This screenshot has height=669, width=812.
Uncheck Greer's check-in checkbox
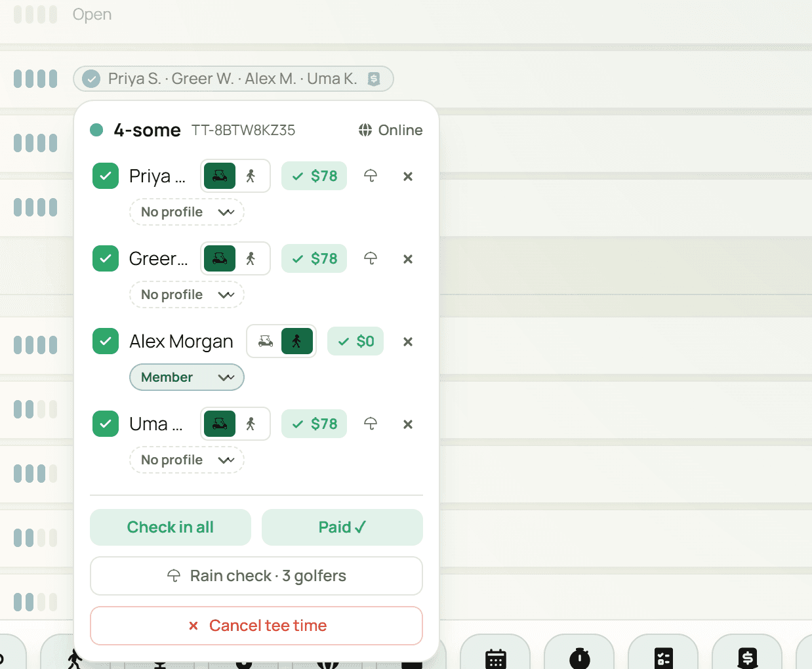[106, 258]
